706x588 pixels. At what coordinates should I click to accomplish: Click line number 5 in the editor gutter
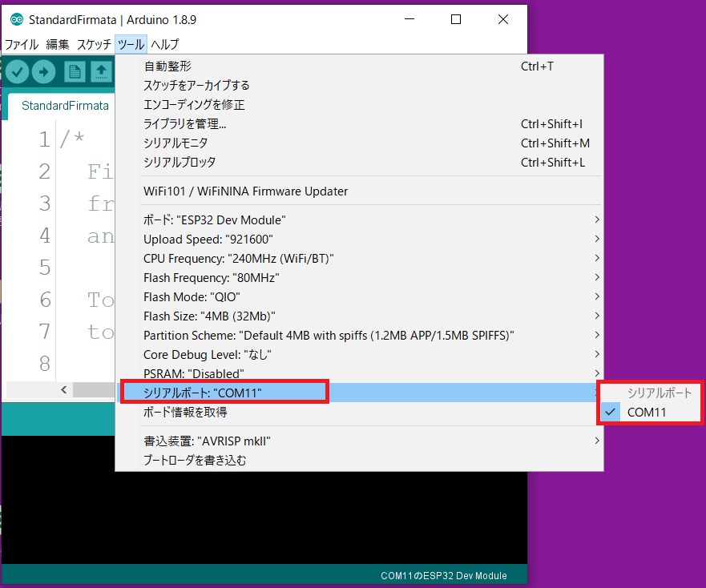pos(45,268)
